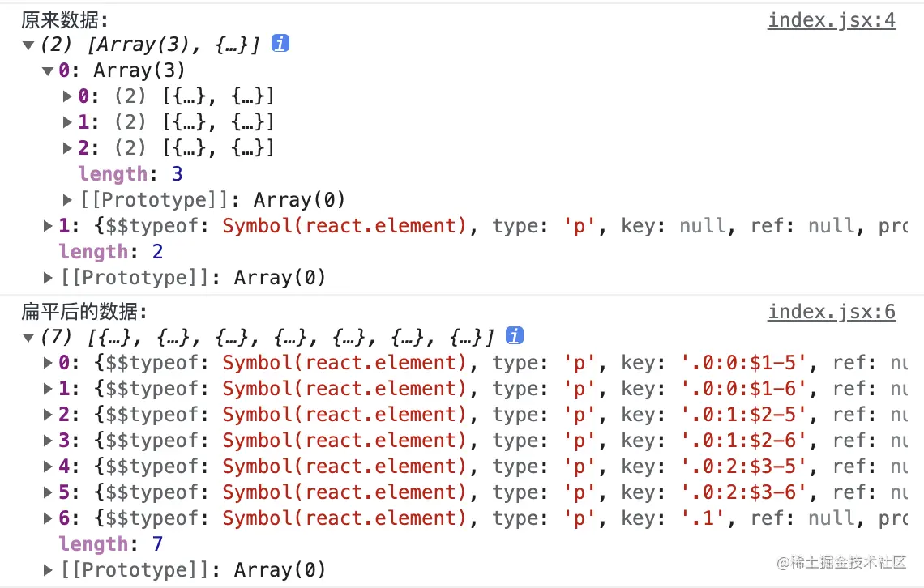Click info icon beside seven-item array summary
This screenshot has height=588, width=924.
514,335
